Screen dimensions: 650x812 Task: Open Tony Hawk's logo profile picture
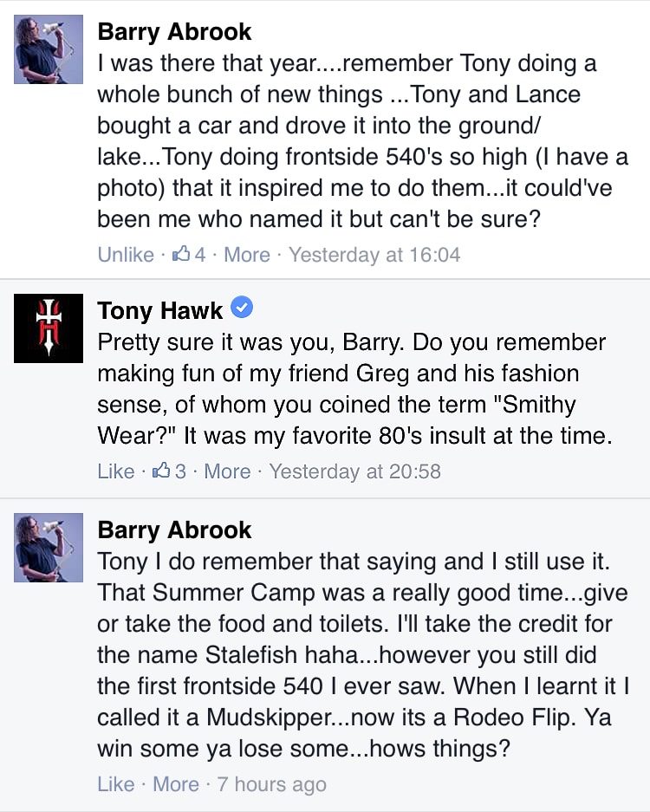(49, 328)
